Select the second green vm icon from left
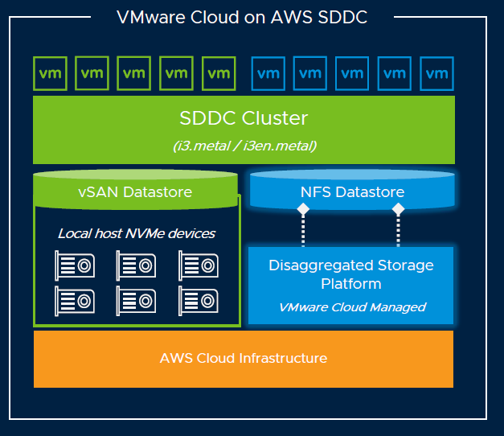The height and width of the screenshot is (436, 504). tap(92, 73)
